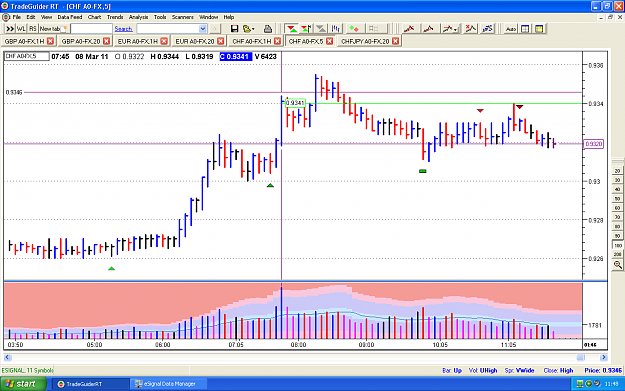625x391 pixels.
Task: Click the yellow-highlighted window layout icon
Action: coord(539,29)
